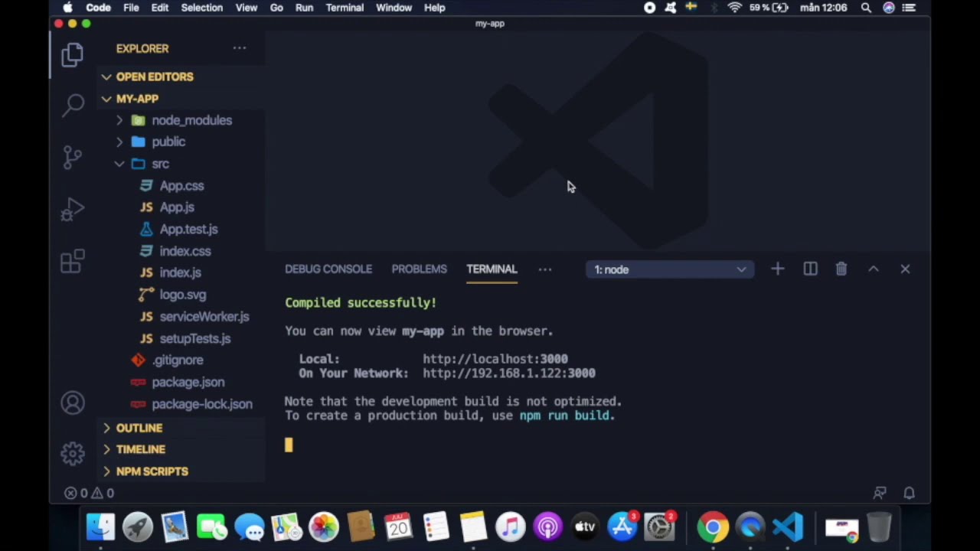Maximize the panel with up chevron
The image size is (980, 551).
point(874,269)
